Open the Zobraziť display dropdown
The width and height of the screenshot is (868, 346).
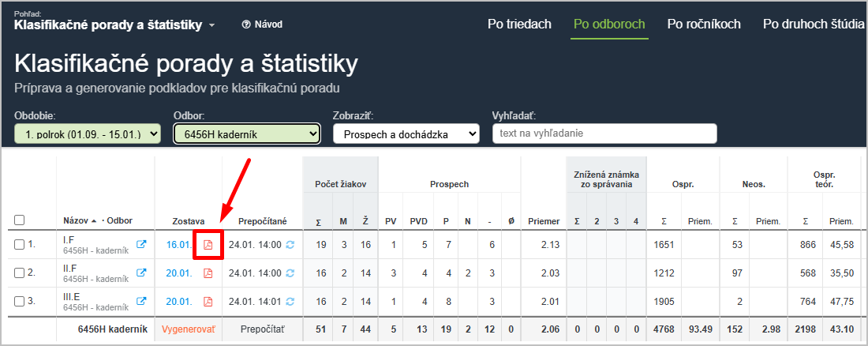pos(406,134)
